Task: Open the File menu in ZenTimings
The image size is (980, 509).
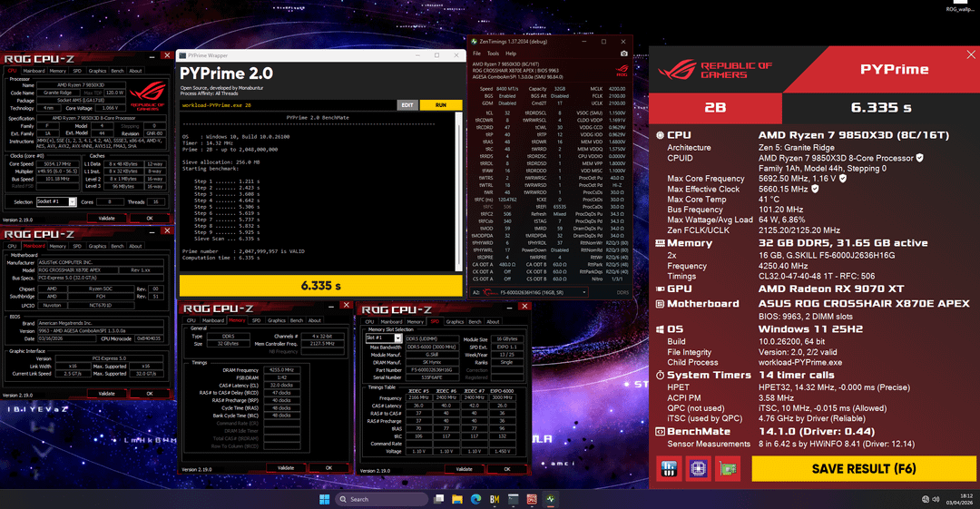Action: (x=477, y=54)
